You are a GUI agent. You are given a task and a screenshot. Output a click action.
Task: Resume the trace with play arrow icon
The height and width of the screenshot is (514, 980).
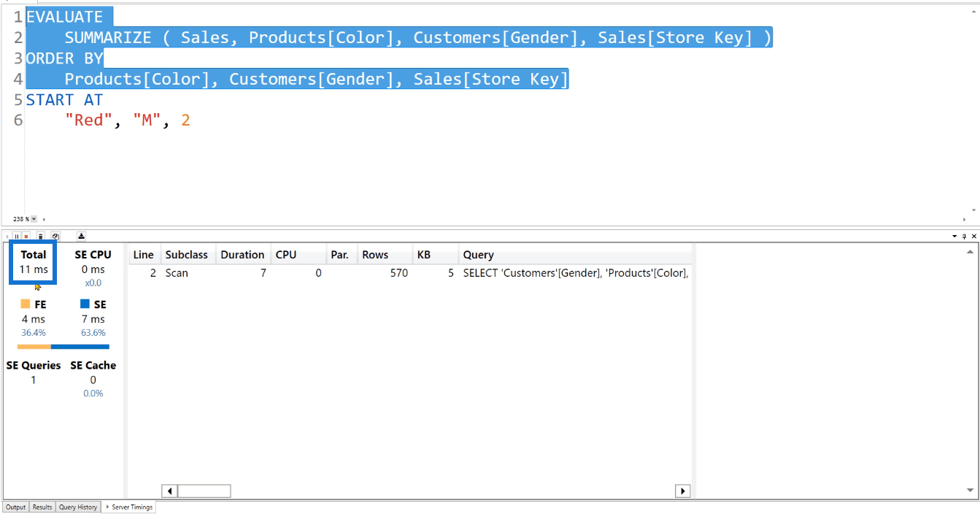7,237
